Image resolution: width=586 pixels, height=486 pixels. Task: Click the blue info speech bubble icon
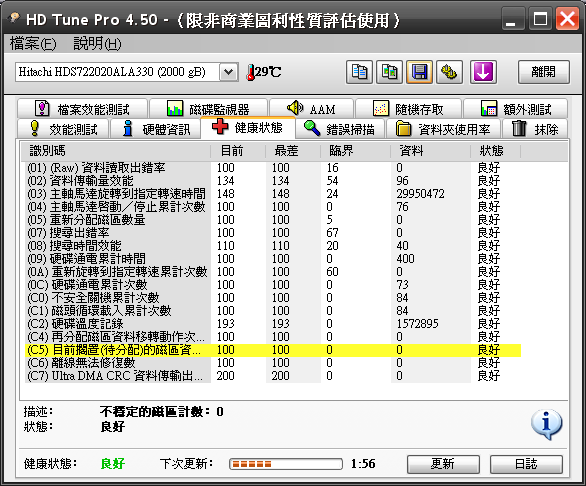(x=546, y=424)
